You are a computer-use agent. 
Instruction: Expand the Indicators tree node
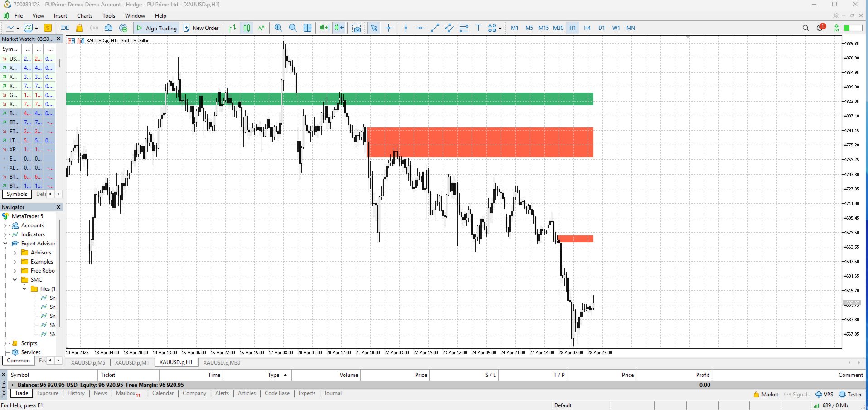coord(5,234)
